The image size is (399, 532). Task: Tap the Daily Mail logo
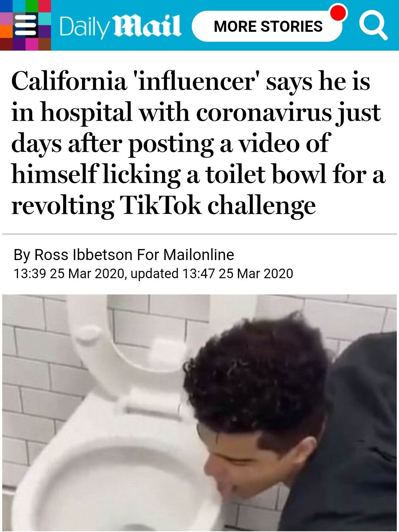(x=120, y=27)
